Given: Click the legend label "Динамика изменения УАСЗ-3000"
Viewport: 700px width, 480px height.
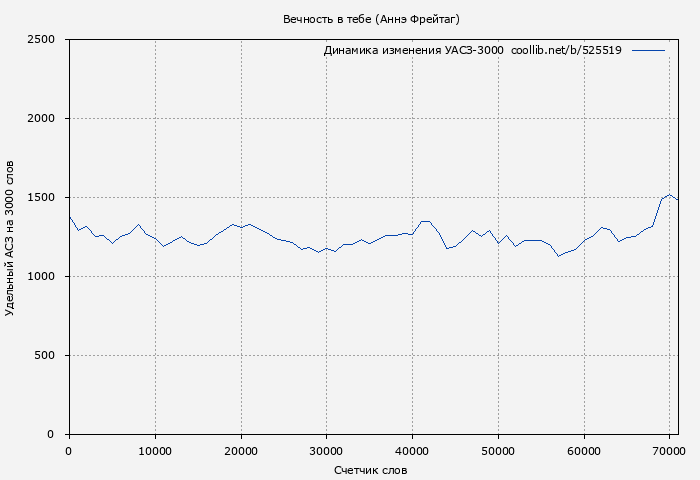Looking at the screenshot, I should [413, 50].
